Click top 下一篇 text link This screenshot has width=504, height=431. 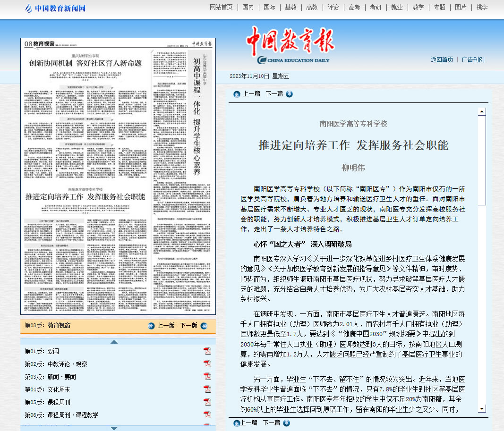(x=274, y=94)
